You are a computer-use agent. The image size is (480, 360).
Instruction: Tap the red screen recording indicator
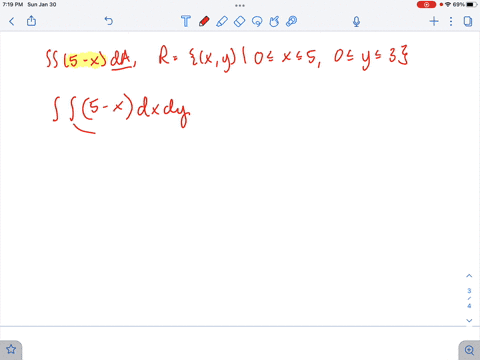426,5
